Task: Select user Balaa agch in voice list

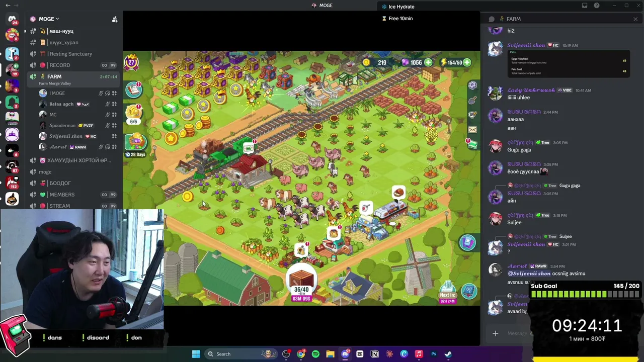Action: (78, 104)
